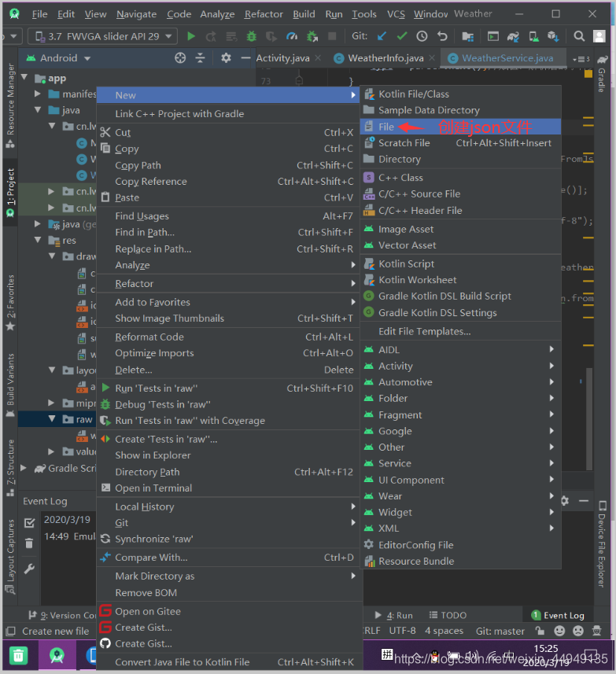The height and width of the screenshot is (674, 616).
Task: Run the app with green play button
Action: (x=191, y=36)
